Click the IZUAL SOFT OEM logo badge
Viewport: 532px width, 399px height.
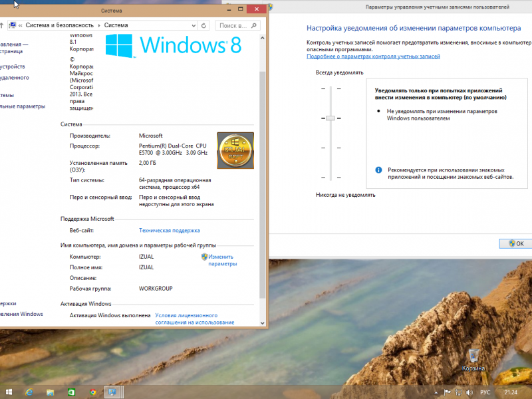tap(235, 150)
